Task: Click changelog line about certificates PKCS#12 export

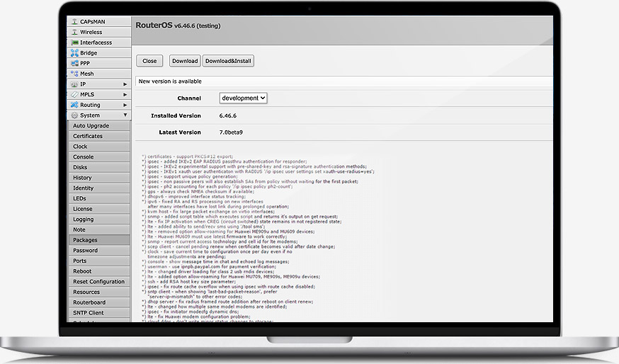Action: (188, 157)
